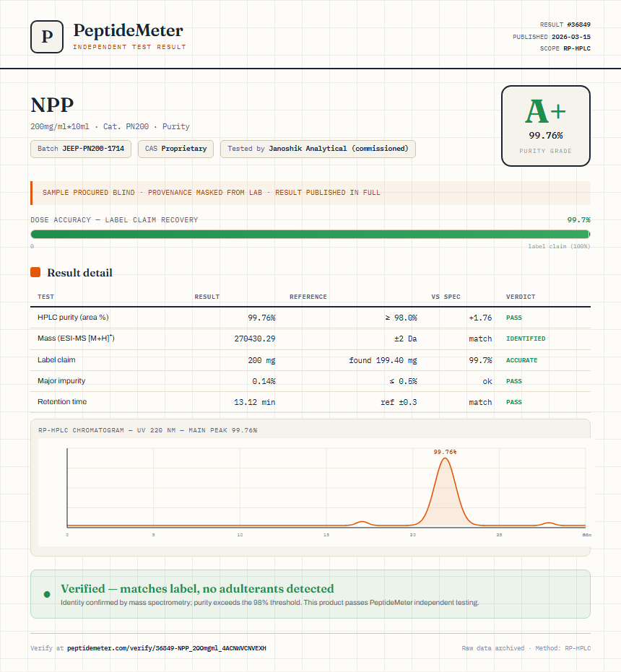This screenshot has width=621, height=672.
Task: Click the TEST column header
Action: [x=46, y=297]
